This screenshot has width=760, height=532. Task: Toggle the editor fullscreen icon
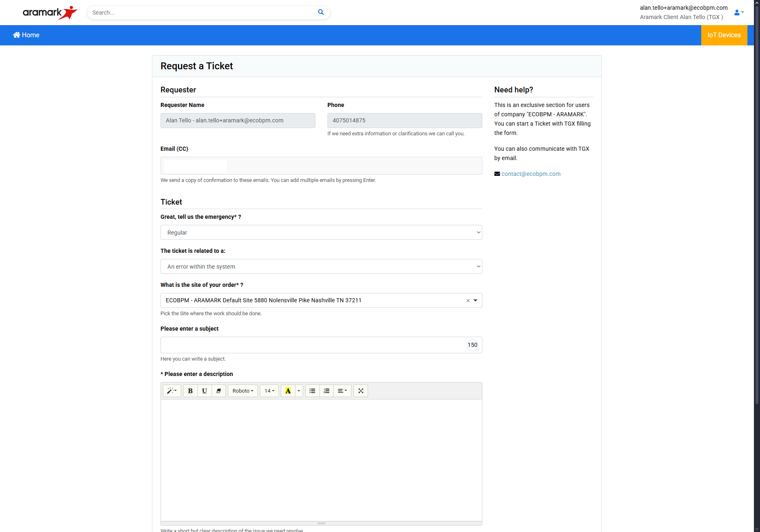[361, 391]
